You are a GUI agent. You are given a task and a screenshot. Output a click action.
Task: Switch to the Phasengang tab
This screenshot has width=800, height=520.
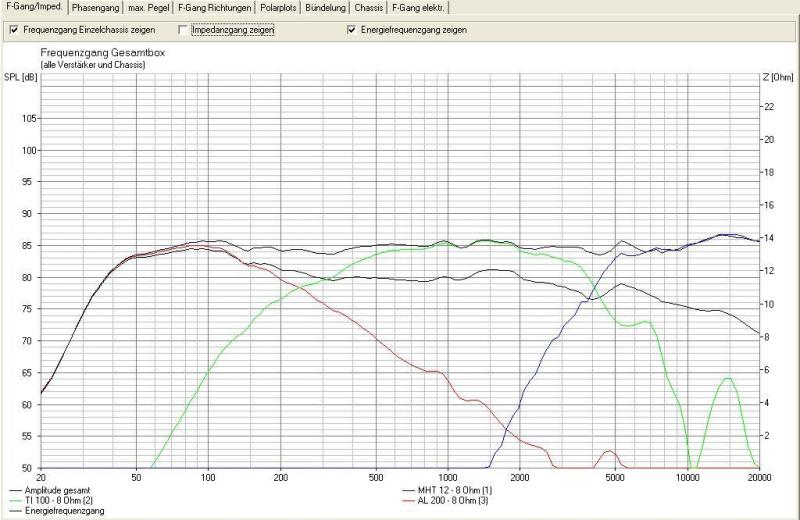pos(96,8)
